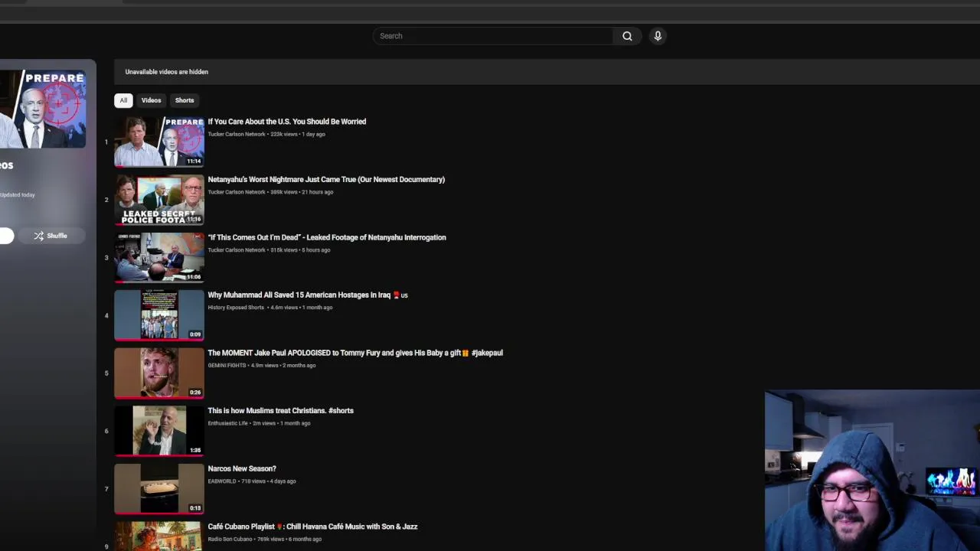This screenshot has width=980, height=551.
Task: Open thumbnail of Jake Paul apology video
Action: point(159,373)
